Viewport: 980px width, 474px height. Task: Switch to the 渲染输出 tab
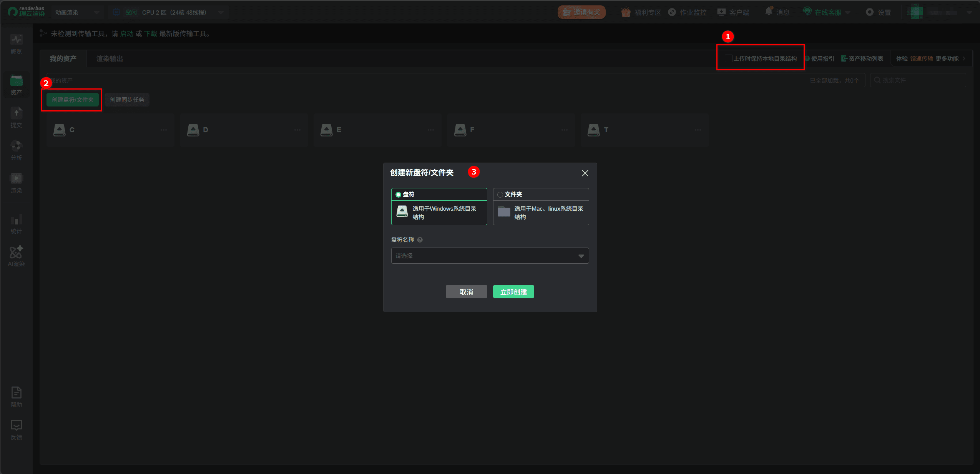click(x=110, y=59)
